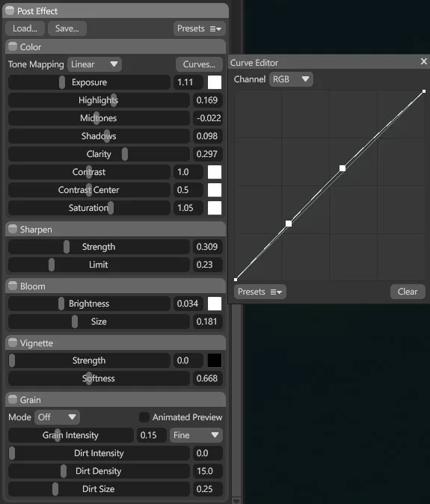Open Tone Mapping Linear dropdown
430x504 pixels.
click(x=94, y=64)
